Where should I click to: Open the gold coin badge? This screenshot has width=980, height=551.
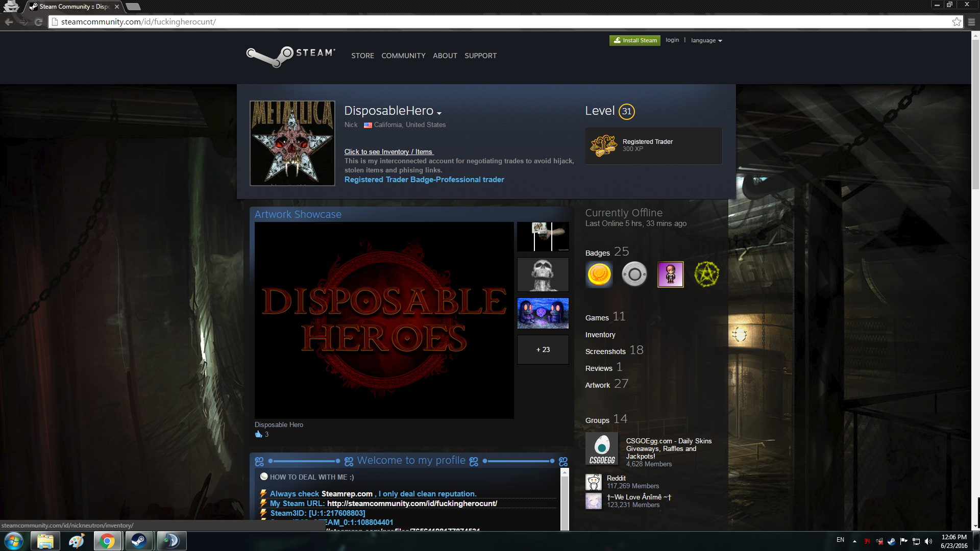coord(599,274)
